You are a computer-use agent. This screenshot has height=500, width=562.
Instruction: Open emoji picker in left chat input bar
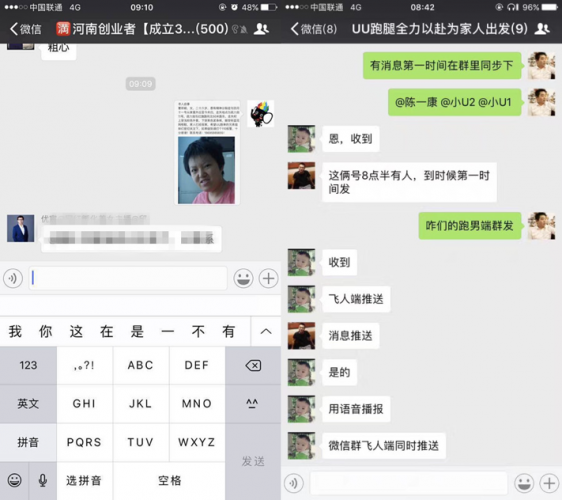pos(243,278)
